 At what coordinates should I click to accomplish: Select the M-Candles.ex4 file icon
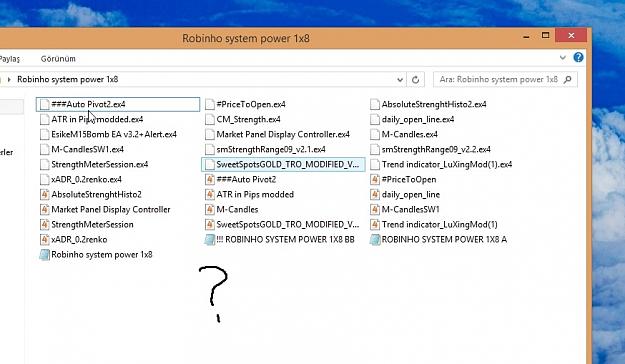pyautogui.click(x=375, y=134)
